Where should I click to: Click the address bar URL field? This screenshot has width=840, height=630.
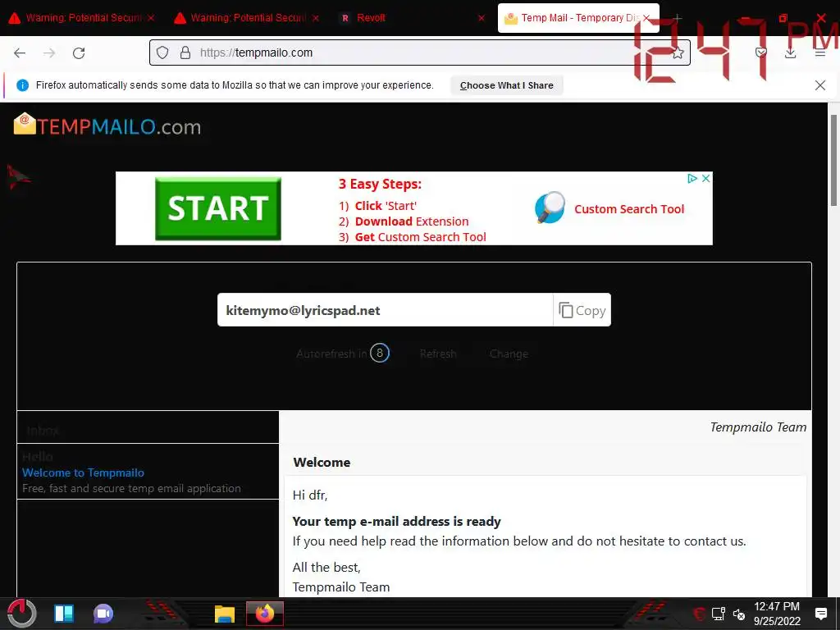click(420, 52)
